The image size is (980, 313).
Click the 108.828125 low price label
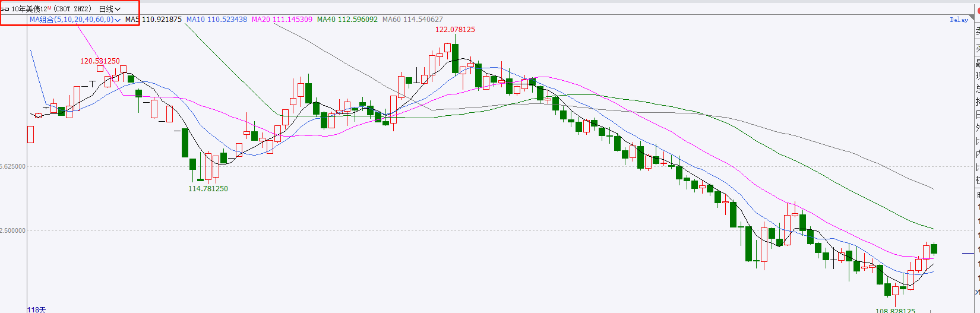tap(896, 311)
